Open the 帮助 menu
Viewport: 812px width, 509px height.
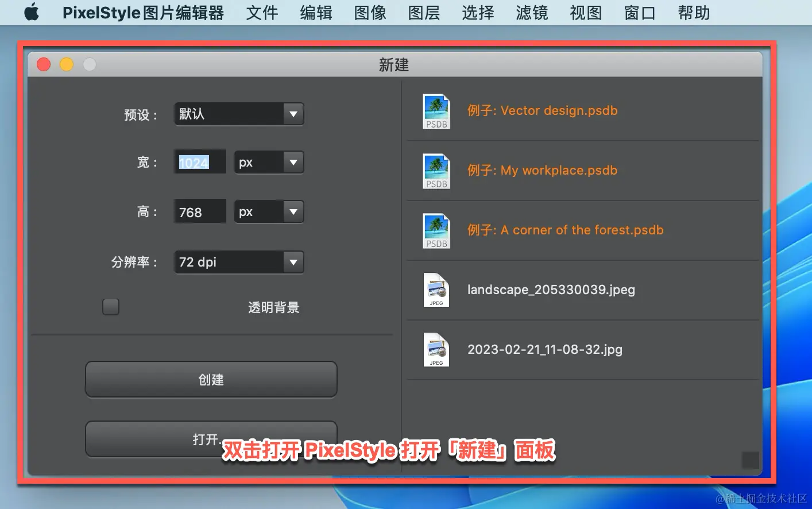click(694, 13)
